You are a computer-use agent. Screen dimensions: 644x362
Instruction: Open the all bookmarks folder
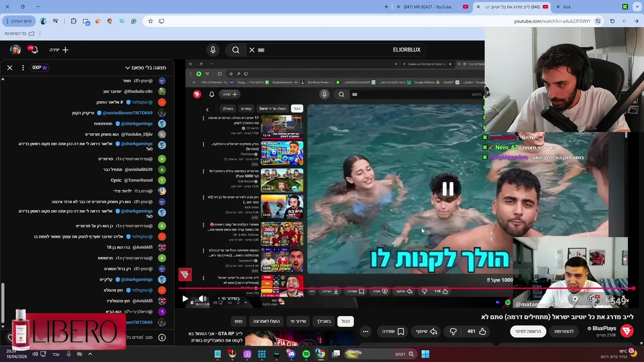(20, 33)
